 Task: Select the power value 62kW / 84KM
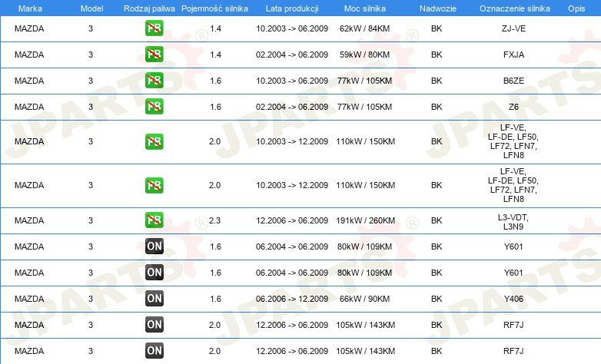(364, 28)
